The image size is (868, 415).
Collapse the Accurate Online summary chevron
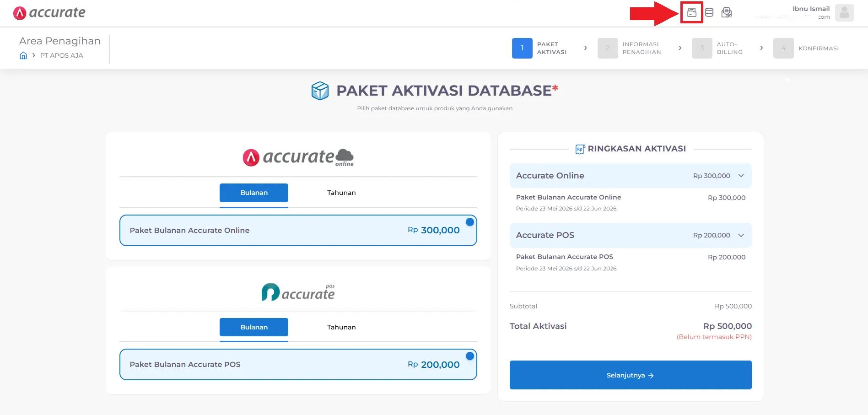[x=741, y=176]
